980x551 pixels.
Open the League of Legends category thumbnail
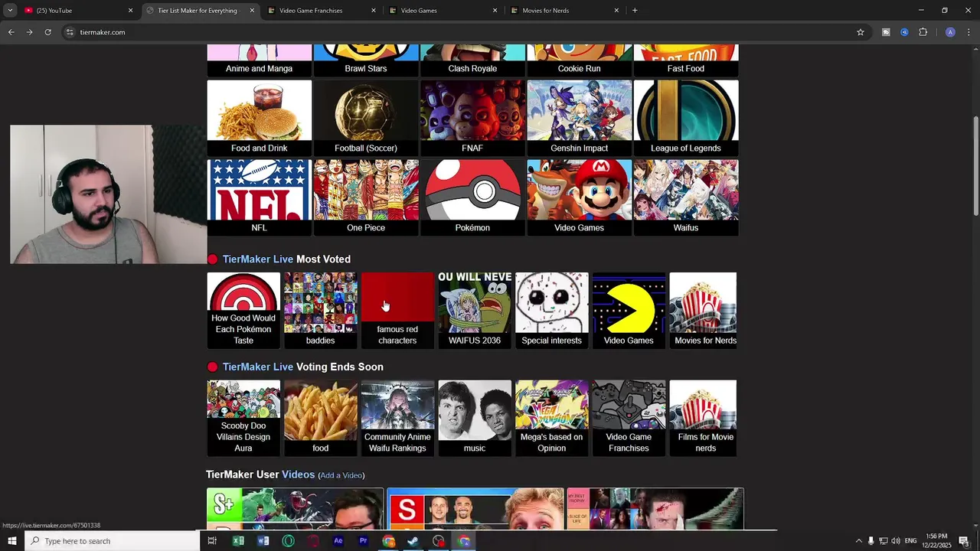pos(686,118)
